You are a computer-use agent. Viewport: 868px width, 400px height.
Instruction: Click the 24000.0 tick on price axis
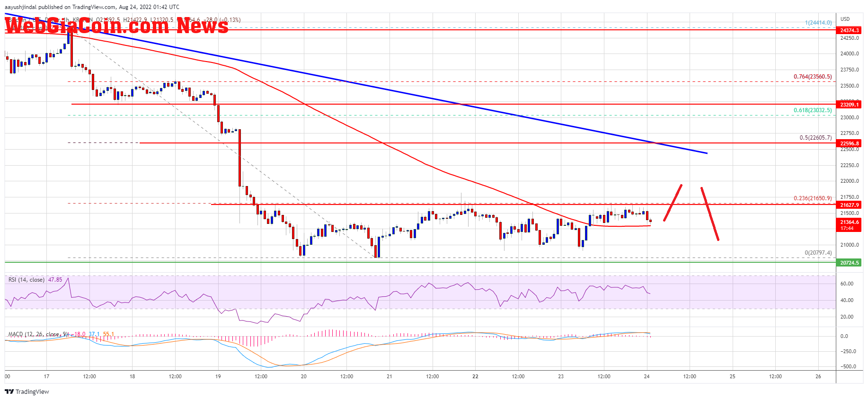coord(850,54)
